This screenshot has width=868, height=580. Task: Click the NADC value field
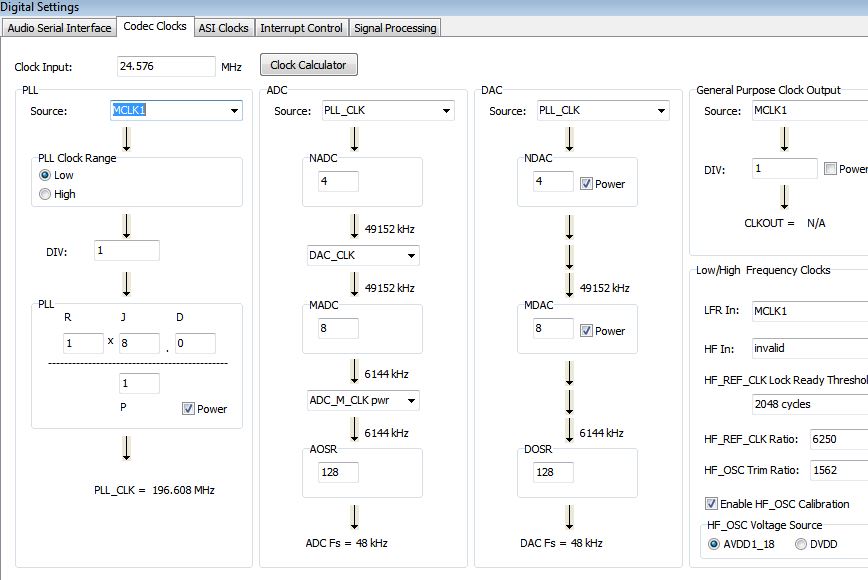click(338, 181)
